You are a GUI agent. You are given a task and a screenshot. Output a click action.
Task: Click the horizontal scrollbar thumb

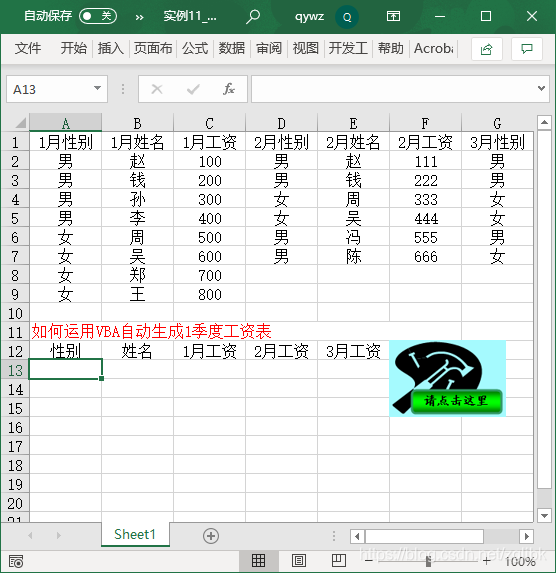pyautogui.click(x=424, y=536)
